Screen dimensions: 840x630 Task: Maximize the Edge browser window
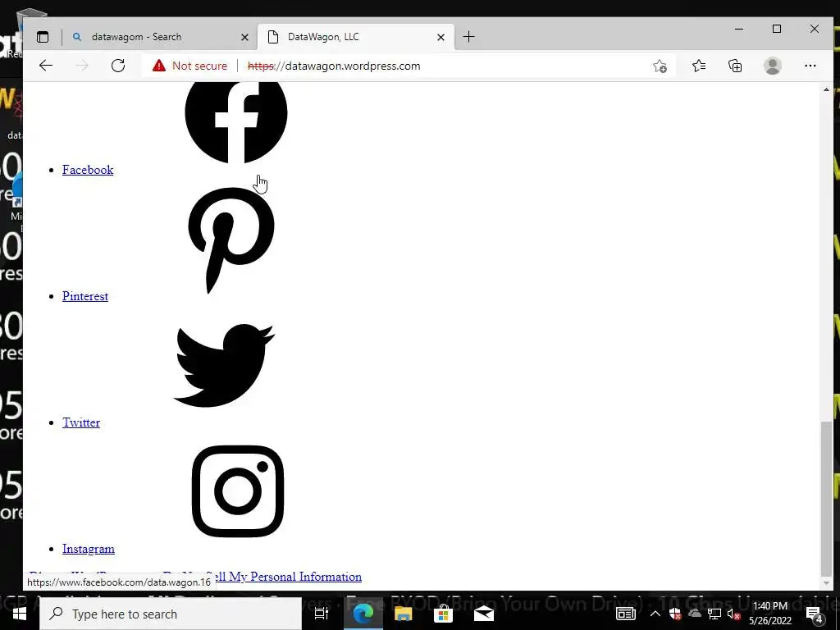click(777, 29)
